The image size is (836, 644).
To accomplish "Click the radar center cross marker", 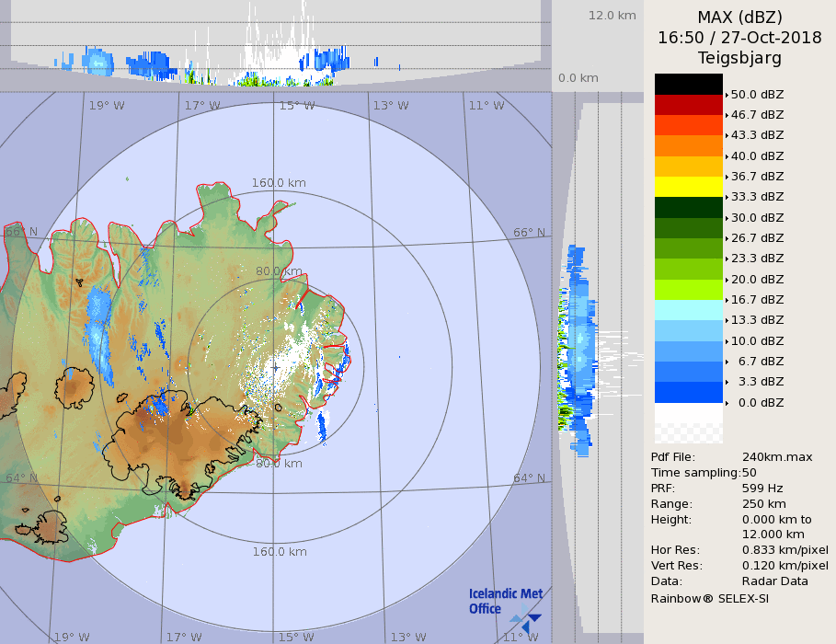I will tap(276, 367).
